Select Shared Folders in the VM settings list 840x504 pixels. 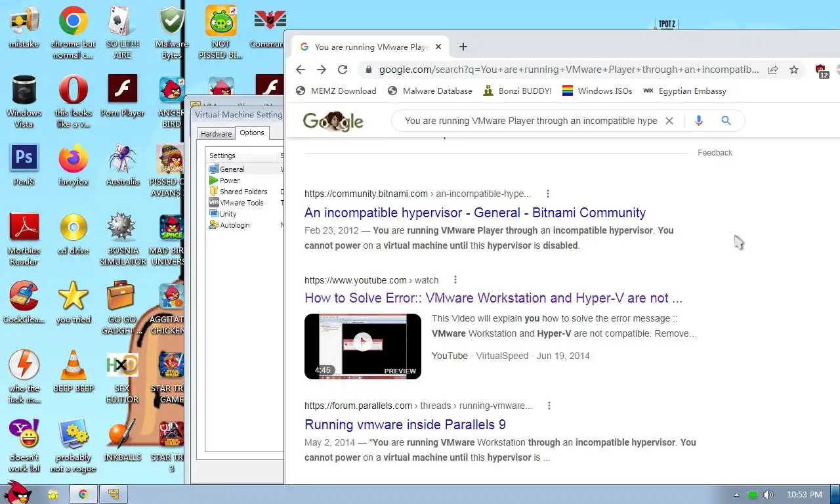click(238, 192)
